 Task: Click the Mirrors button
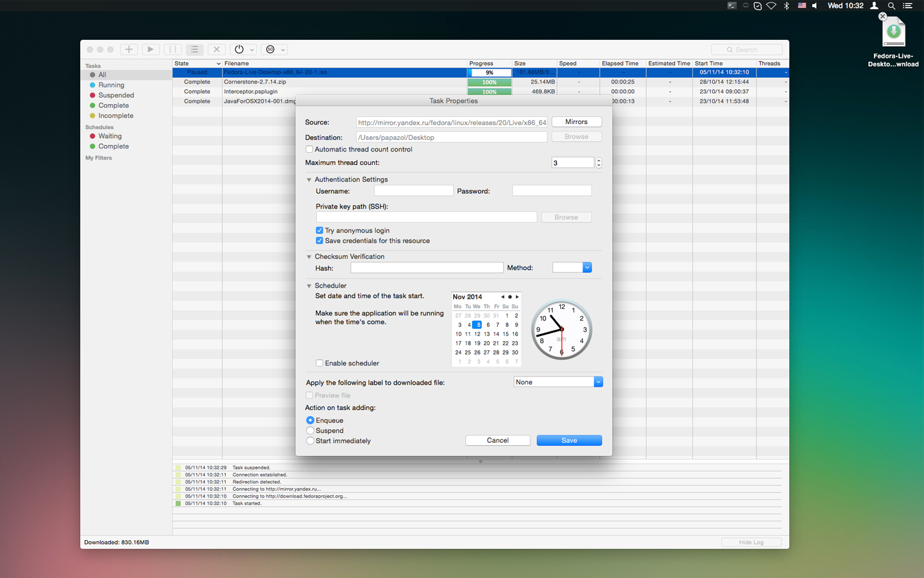[576, 121]
